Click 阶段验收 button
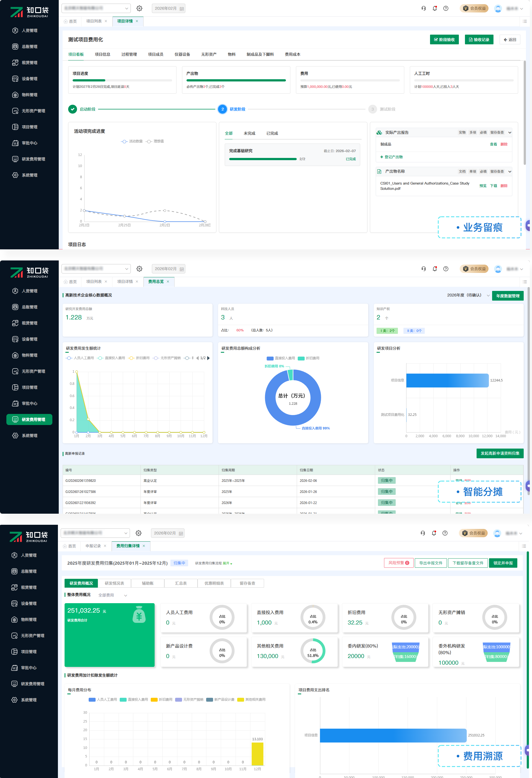532x778 pixels. tap(444, 40)
